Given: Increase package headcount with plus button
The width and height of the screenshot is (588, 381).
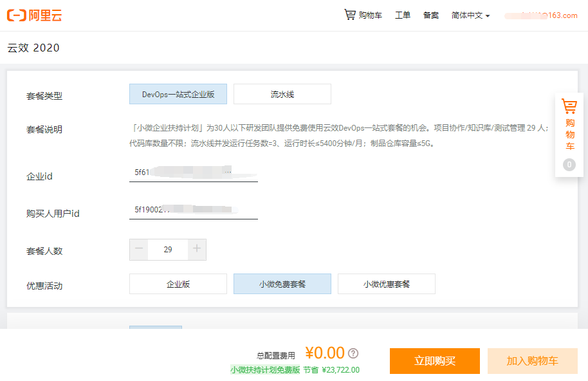Looking at the screenshot, I should tap(197, 250).
